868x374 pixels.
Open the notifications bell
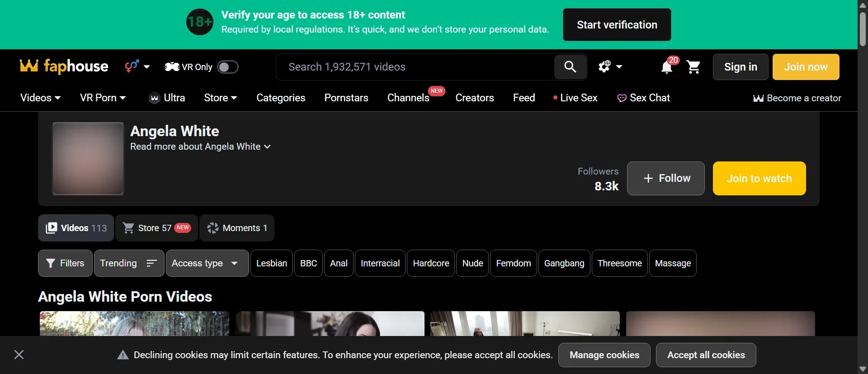point(667,67)
